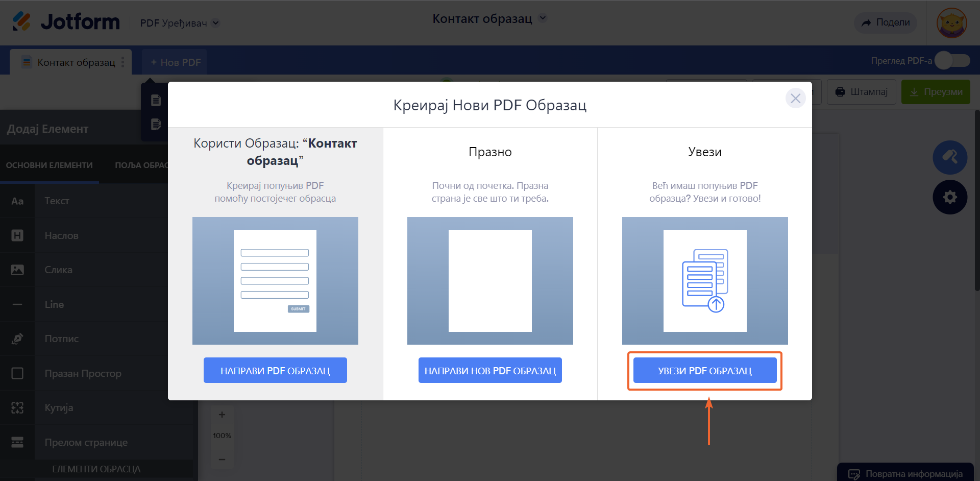Click the Штампај print button
980x481 pixels.
[x=862, y=92]
